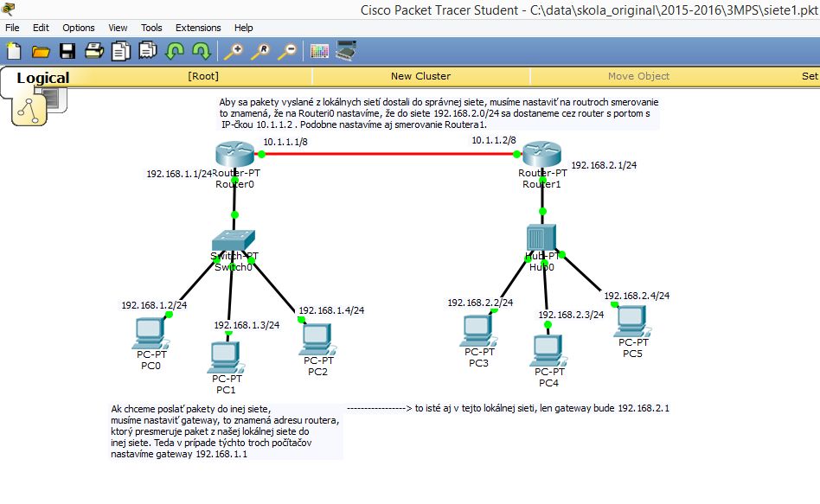Save the network with the floppy disk icon
The height and width of the screenshot is (504, 820).
pyautogui.click(x=67, y=51)
